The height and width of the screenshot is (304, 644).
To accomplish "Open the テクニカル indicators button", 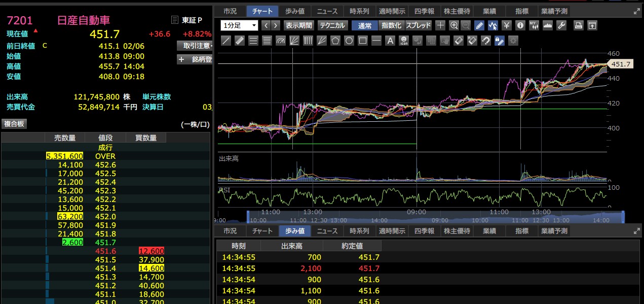I will point(332,25).
